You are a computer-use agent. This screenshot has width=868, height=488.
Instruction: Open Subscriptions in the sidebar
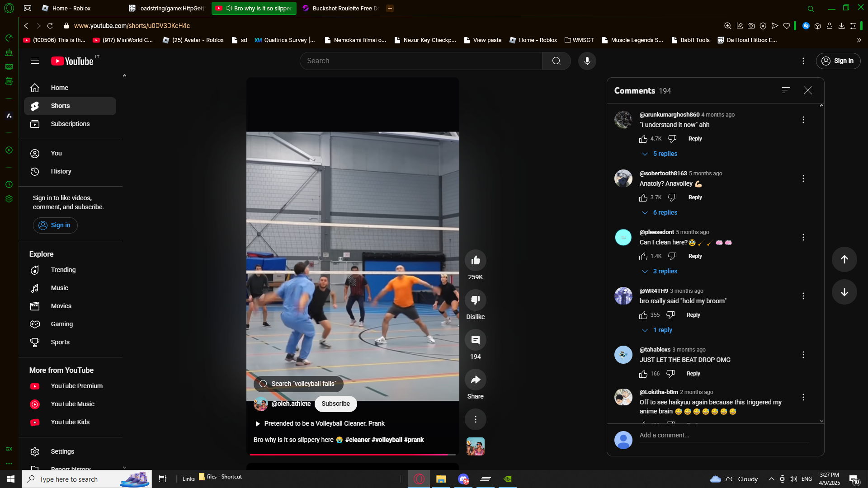[70, 124]
